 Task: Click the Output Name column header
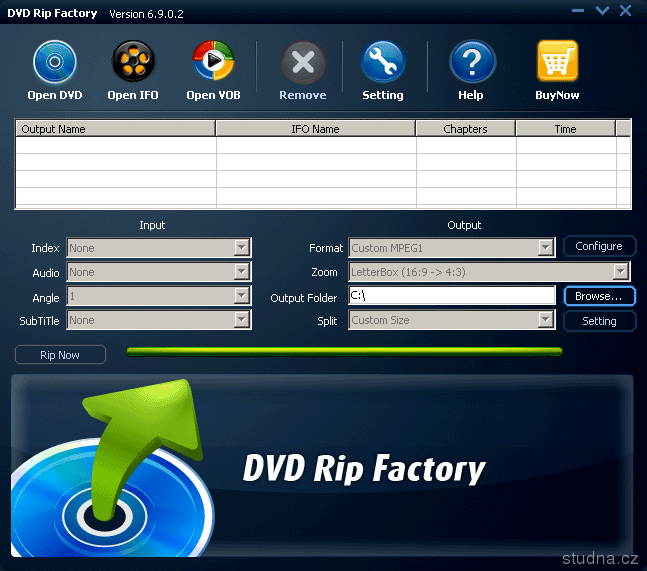point(115,129)
